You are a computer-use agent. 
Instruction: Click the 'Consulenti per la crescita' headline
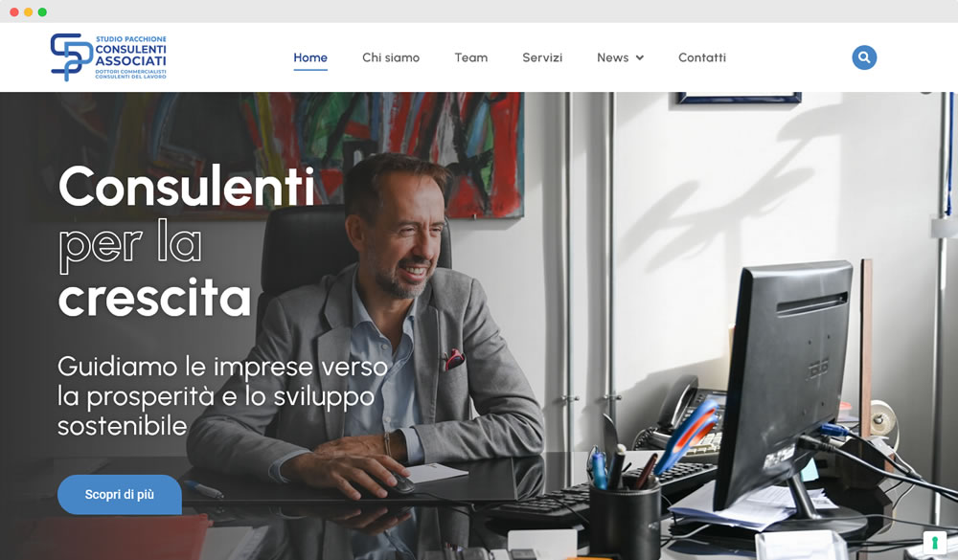click(x=187, y=241)
